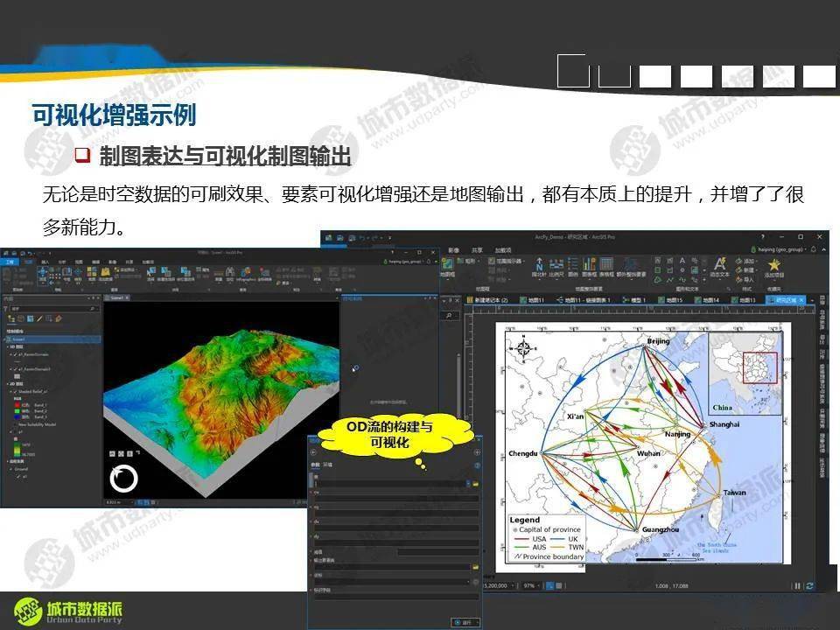Click the Select tool in scene window
840x630 pixels.
151,274
